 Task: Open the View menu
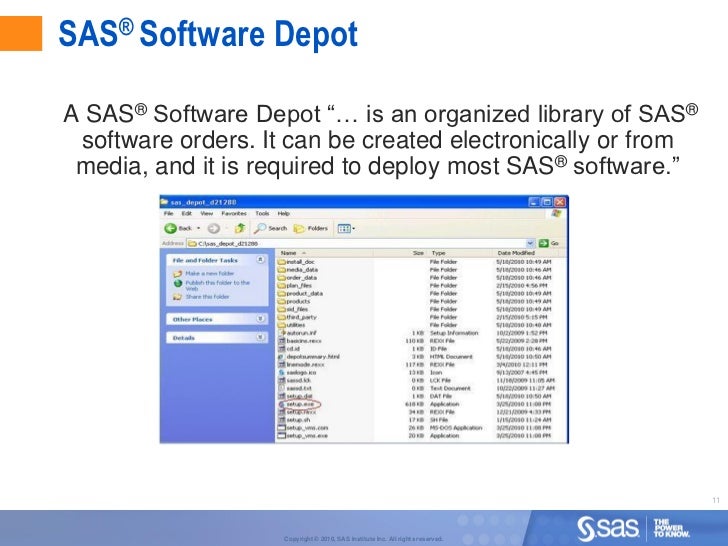tap(207, 214)
